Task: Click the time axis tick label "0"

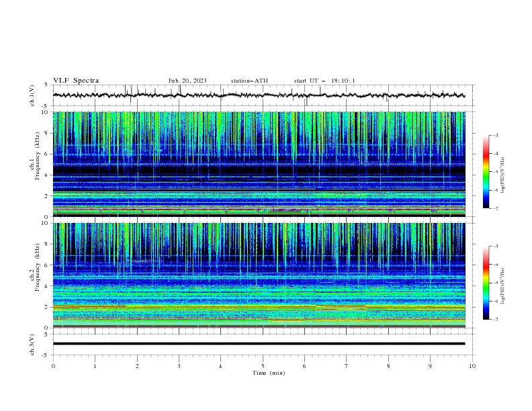Action: (x=53, y=366)
